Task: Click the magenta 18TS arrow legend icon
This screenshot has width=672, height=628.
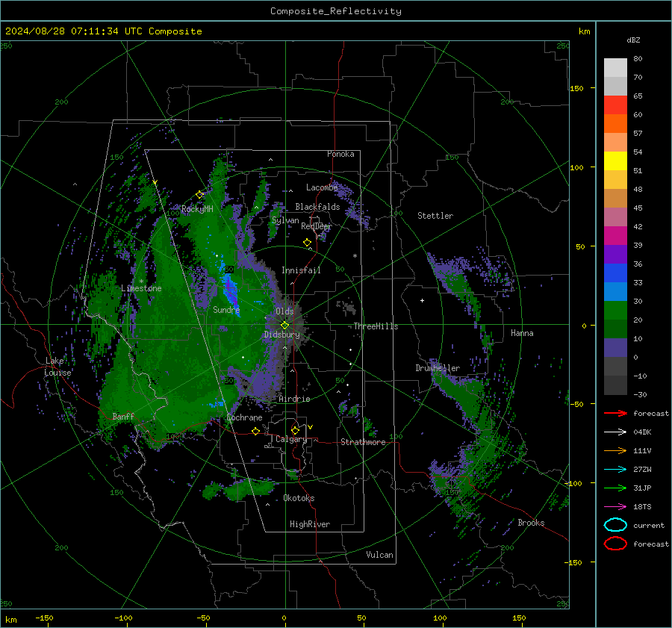Action: click(615, 507)
